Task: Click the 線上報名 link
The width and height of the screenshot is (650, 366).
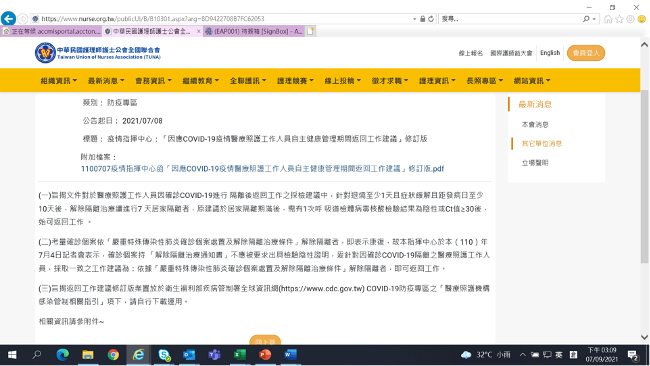Action: 471,53
